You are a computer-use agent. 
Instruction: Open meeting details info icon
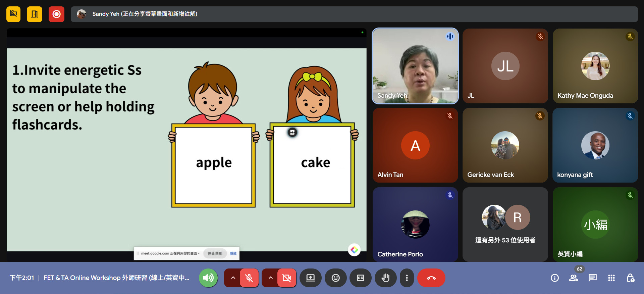[554, 278]
